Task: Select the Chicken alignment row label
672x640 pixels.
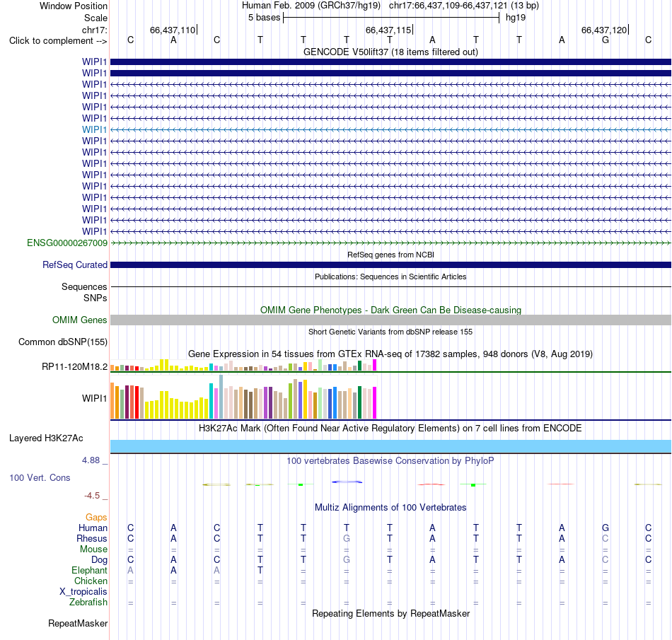Action: tap(91, 581)
